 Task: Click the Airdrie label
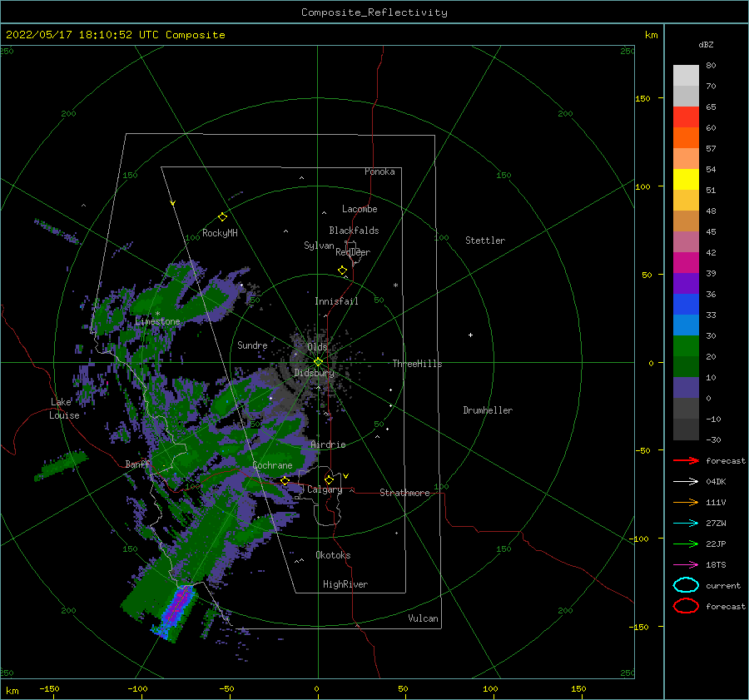(328, 444)
